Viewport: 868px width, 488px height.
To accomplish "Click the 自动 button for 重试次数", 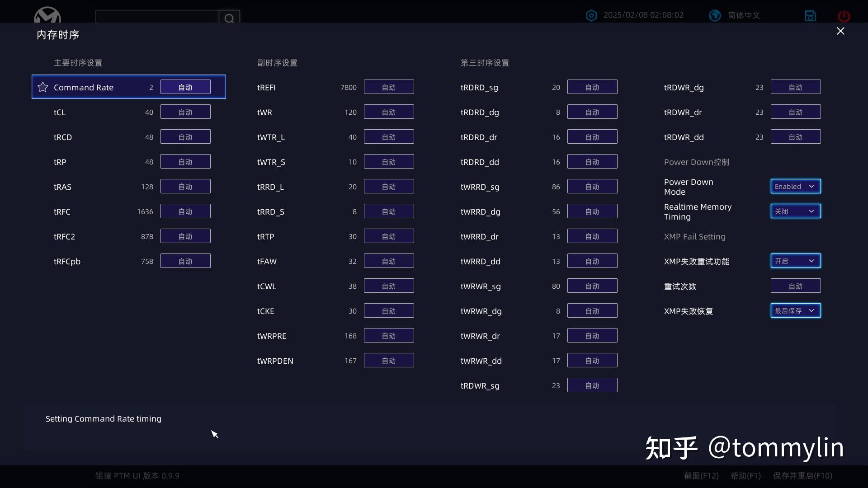I will [795, 286].
